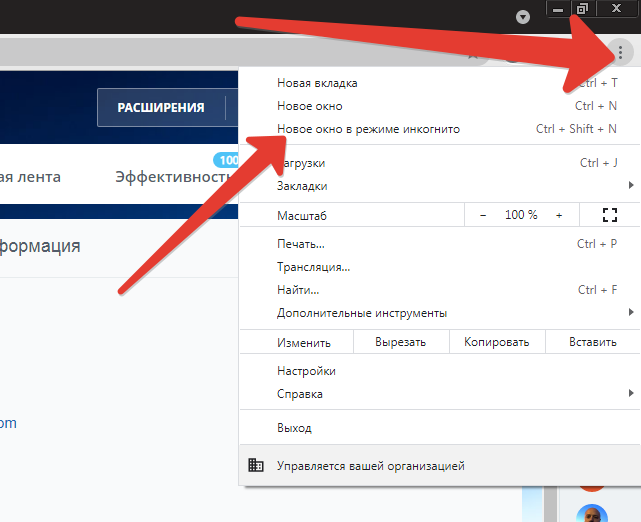Click the Вырезать button
641x522 pixels.
400,342
